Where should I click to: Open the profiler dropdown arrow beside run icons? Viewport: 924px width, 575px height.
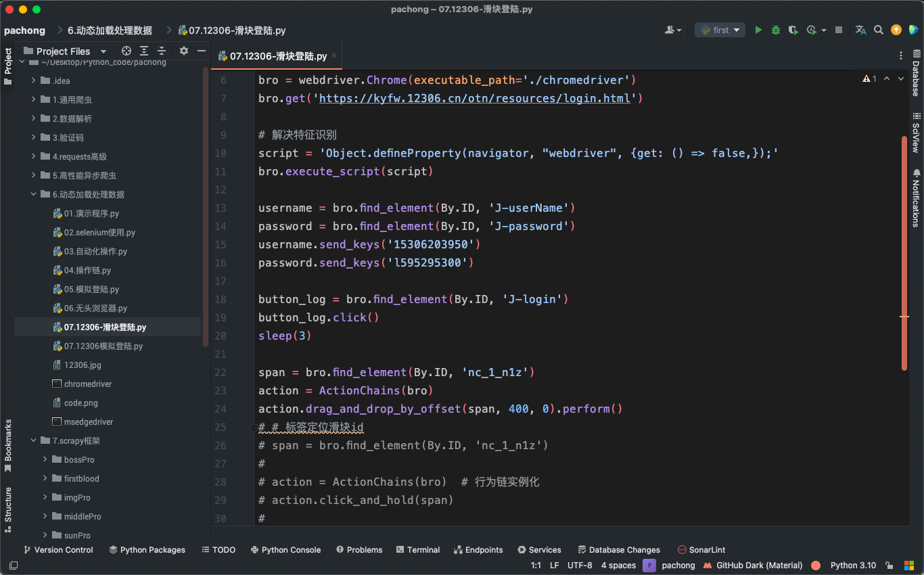click(x=824, y=30)
